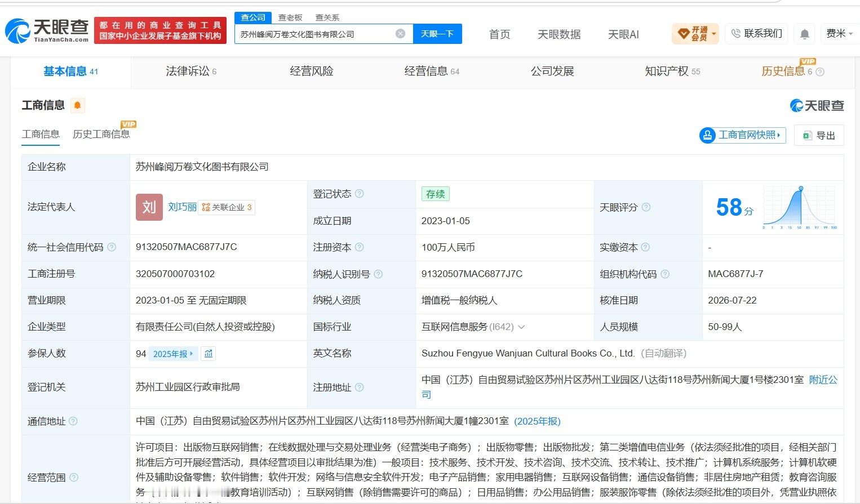Switch to 查老板 search tab

[290, 17]
